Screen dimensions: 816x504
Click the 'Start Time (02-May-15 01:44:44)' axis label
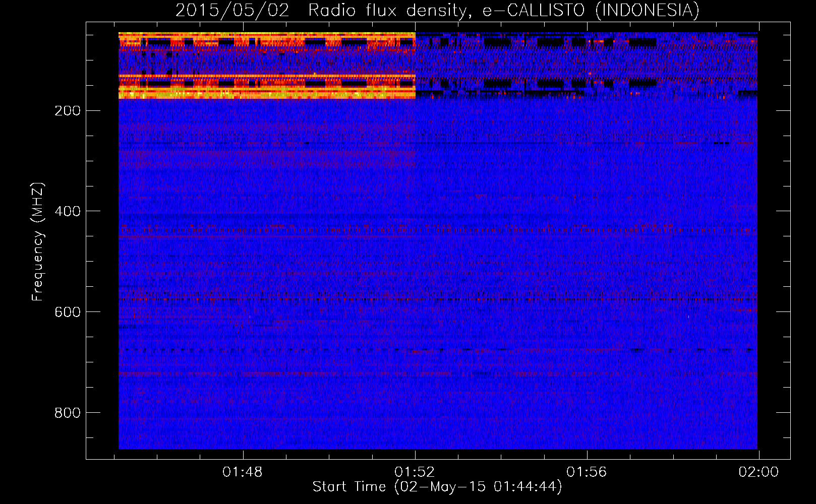437,487
